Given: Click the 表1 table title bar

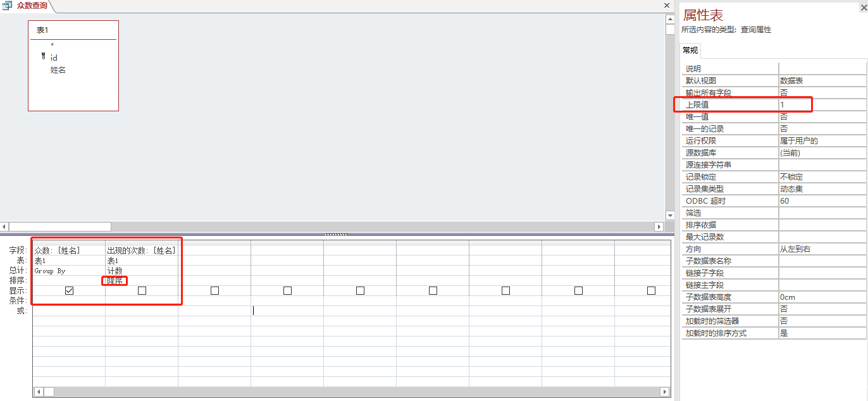Looking at the screenshot, I should [73, 30].
